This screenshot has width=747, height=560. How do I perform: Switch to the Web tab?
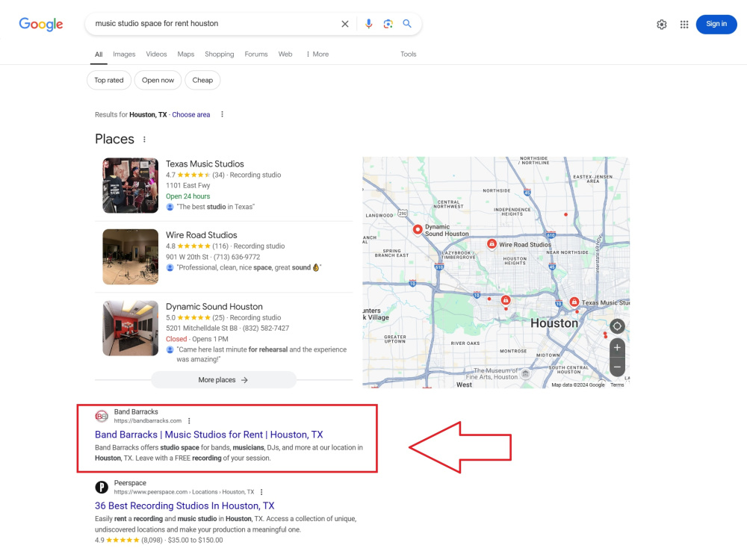[x=285, y=55]
